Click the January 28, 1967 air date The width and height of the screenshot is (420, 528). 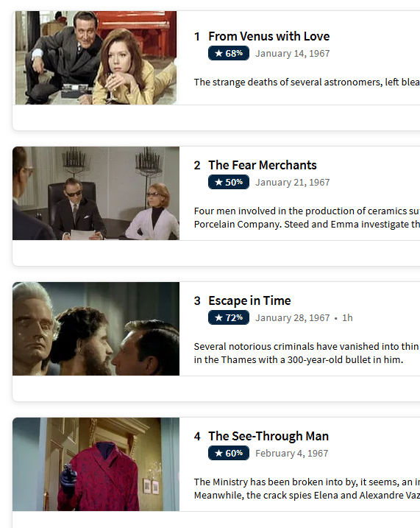pyautogui.click(x=293, y=318)
